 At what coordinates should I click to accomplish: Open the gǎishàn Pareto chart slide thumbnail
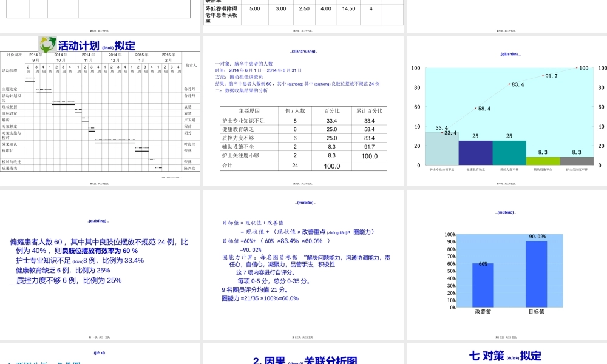(507, 112)
